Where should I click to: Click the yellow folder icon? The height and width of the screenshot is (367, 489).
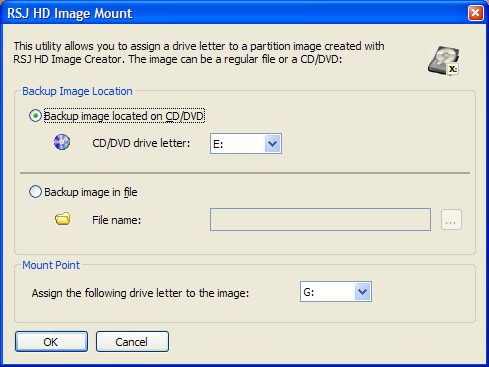click(x=62, y=219)
